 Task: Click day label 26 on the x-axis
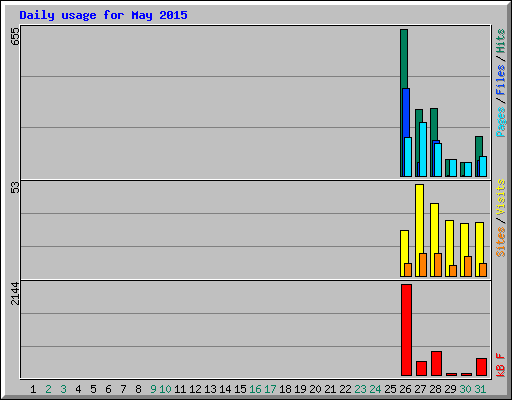coord(405,389)
